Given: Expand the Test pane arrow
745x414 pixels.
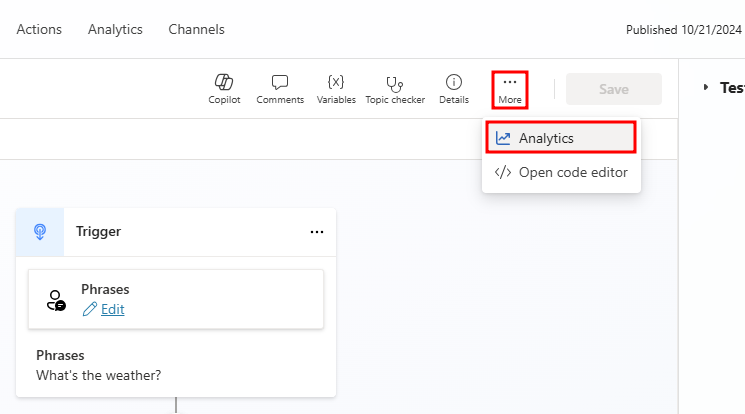Looking at the screenshot, I should point(706,87).
